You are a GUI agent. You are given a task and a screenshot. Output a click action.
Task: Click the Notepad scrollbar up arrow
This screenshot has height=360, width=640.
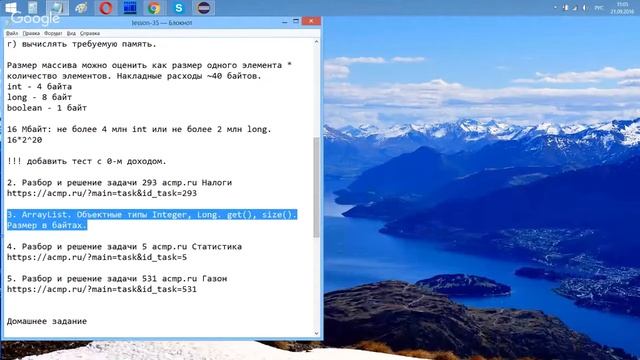tap(316, 42)
